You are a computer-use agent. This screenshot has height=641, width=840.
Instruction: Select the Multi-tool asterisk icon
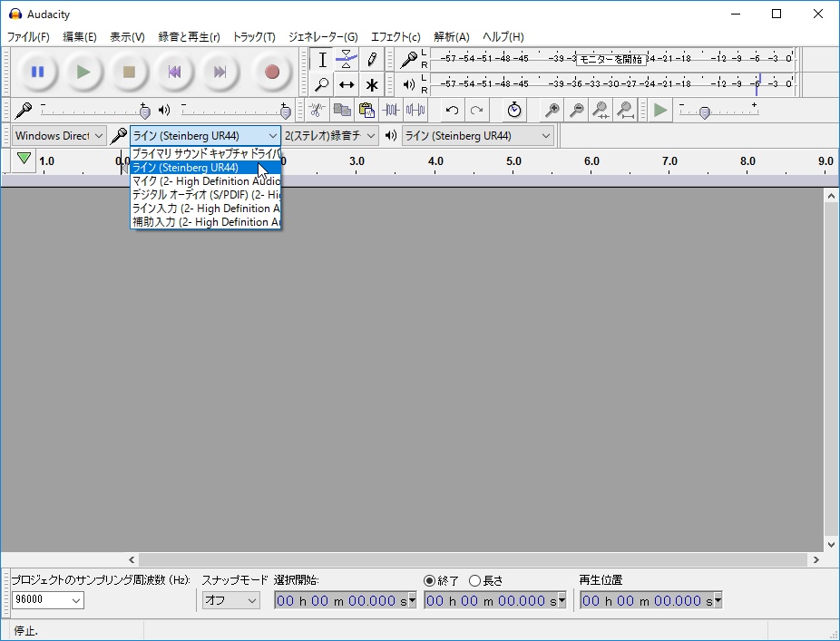coord(371,84)
